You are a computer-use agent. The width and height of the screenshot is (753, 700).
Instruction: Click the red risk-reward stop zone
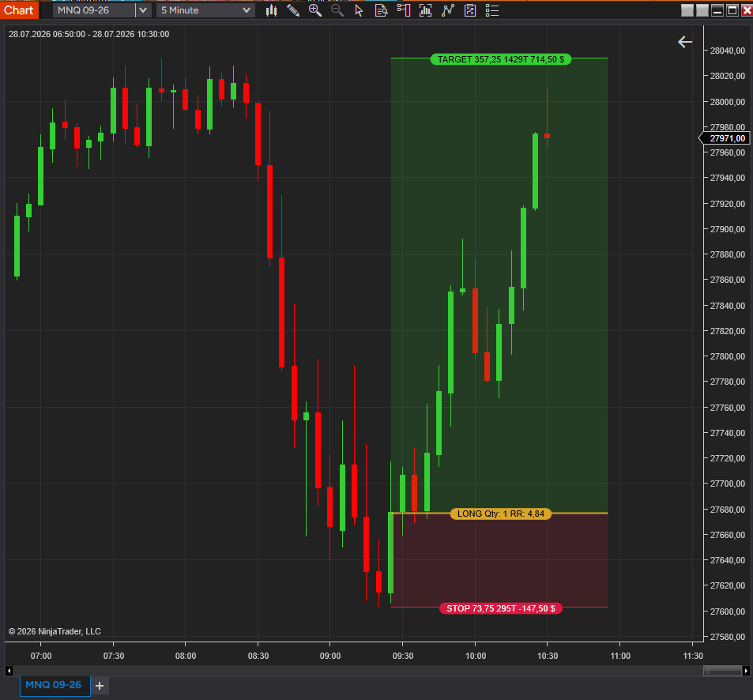click(x=499, y=559)
